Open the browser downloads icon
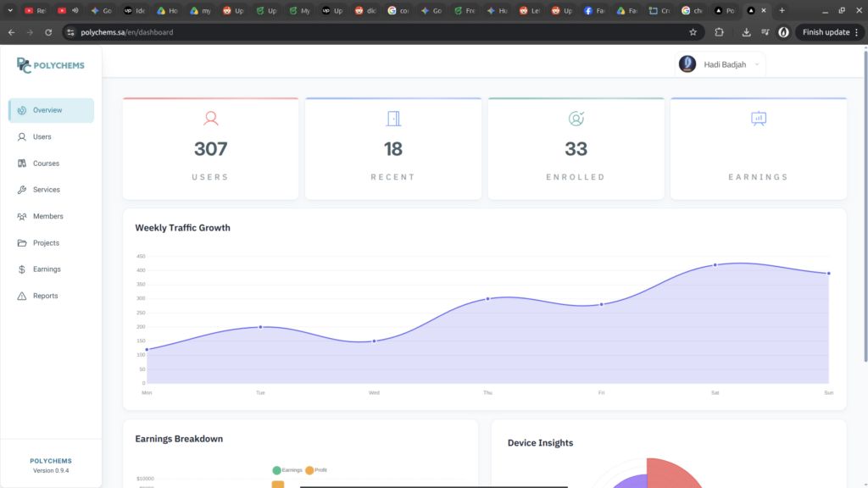 [x=746, y=32]
